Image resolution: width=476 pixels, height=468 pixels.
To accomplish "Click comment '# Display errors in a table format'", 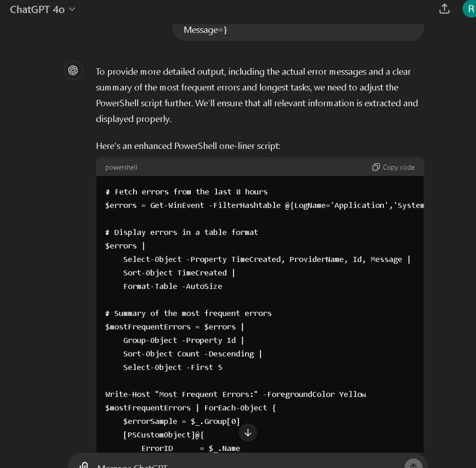I will [181, 233].
